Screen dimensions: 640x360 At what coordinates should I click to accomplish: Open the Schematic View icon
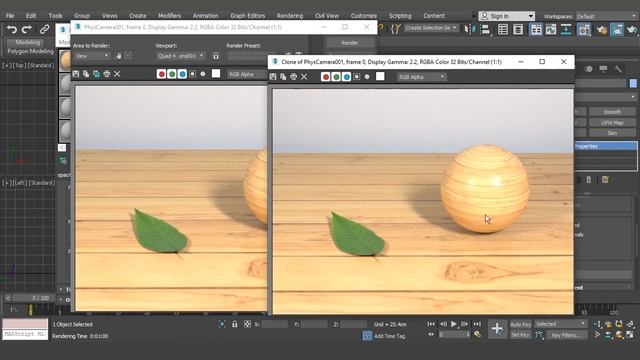click(566, 29)
